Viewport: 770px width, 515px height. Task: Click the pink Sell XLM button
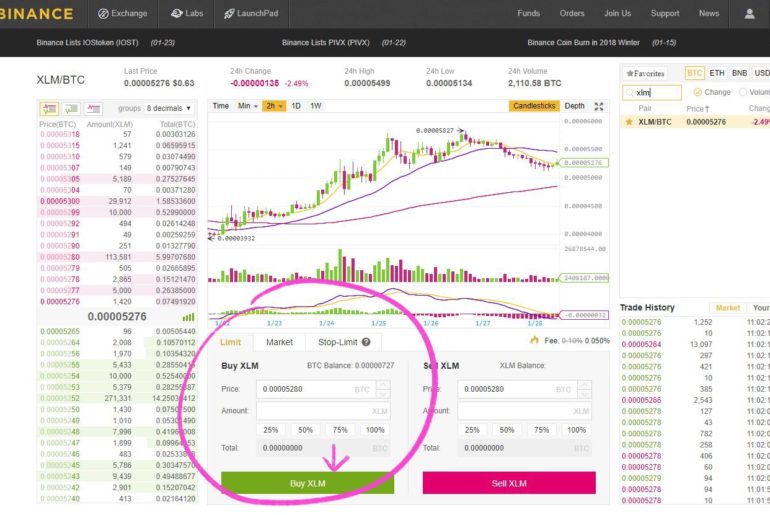[509, 484]
